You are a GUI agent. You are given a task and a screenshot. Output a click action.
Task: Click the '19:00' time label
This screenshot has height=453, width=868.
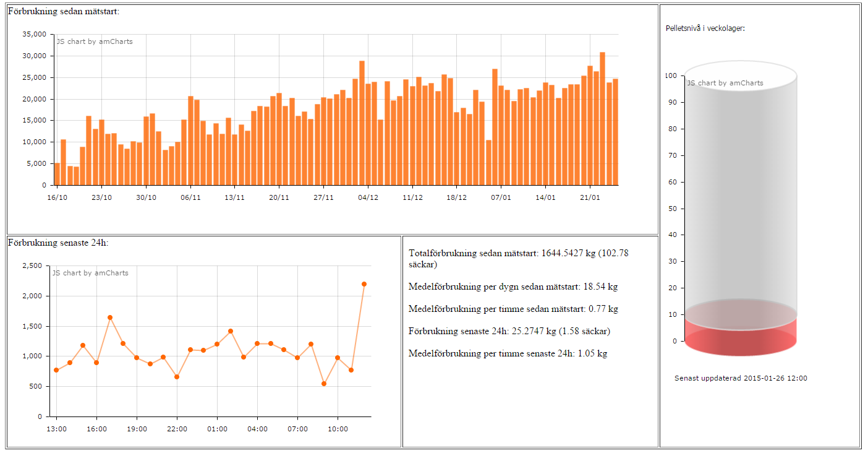click(137, 429)
